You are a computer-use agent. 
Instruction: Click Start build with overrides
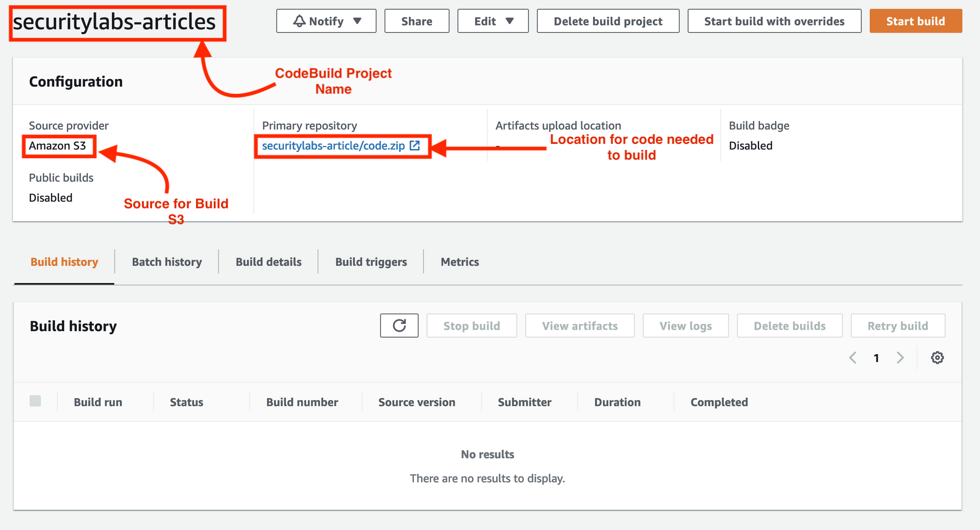[x=774, y=21]
